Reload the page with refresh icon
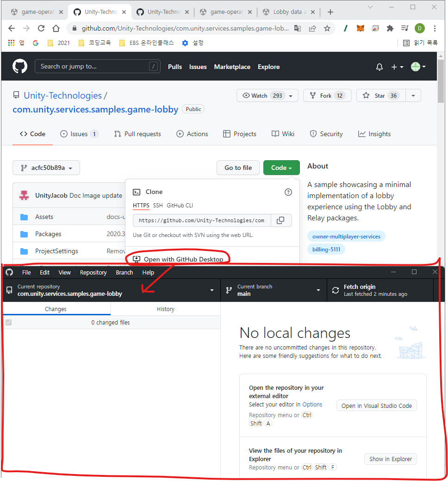The width and height of the screenshot is (448, 481). 41,28
